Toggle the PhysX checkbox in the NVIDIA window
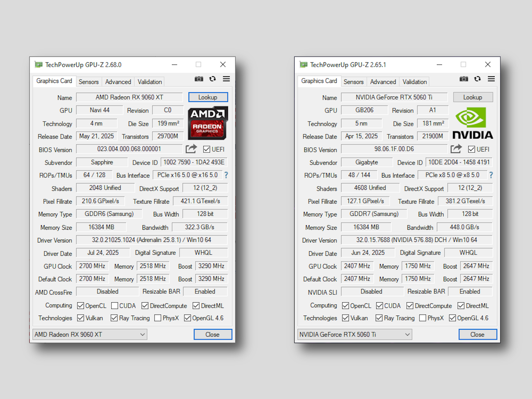Image resolution: width=532 pixels, height=399 pixels. tap(422, 318)
